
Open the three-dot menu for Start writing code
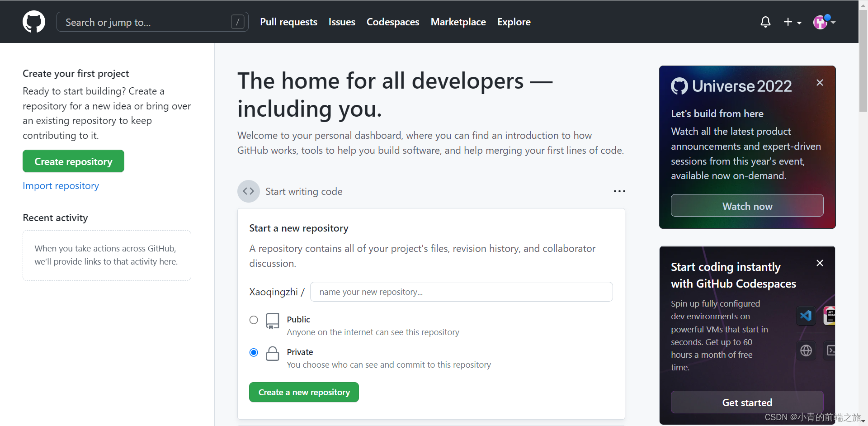click(x=619, y=191)
